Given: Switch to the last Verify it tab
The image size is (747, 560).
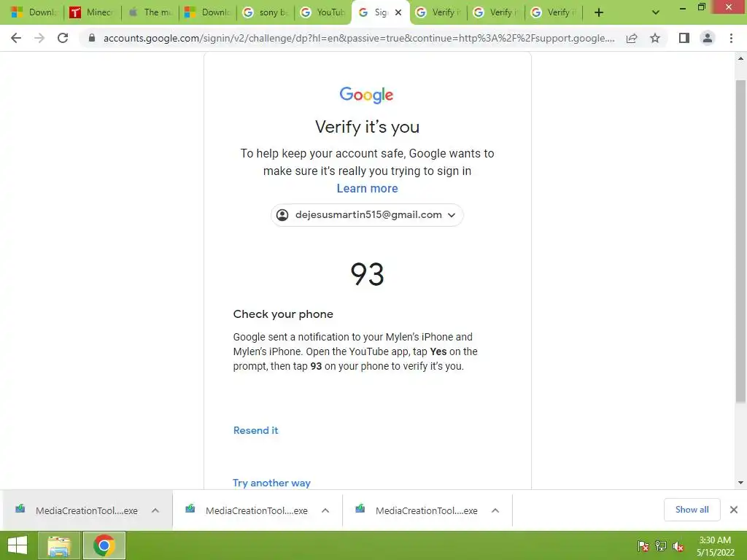Looking at the screenshot, I should coord(554,12).
